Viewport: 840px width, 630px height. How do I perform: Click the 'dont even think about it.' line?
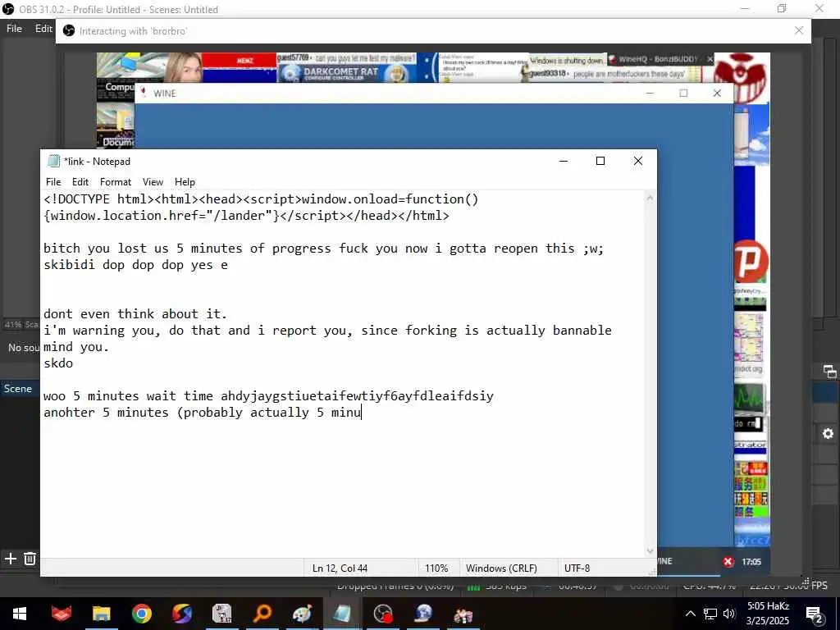135,314
